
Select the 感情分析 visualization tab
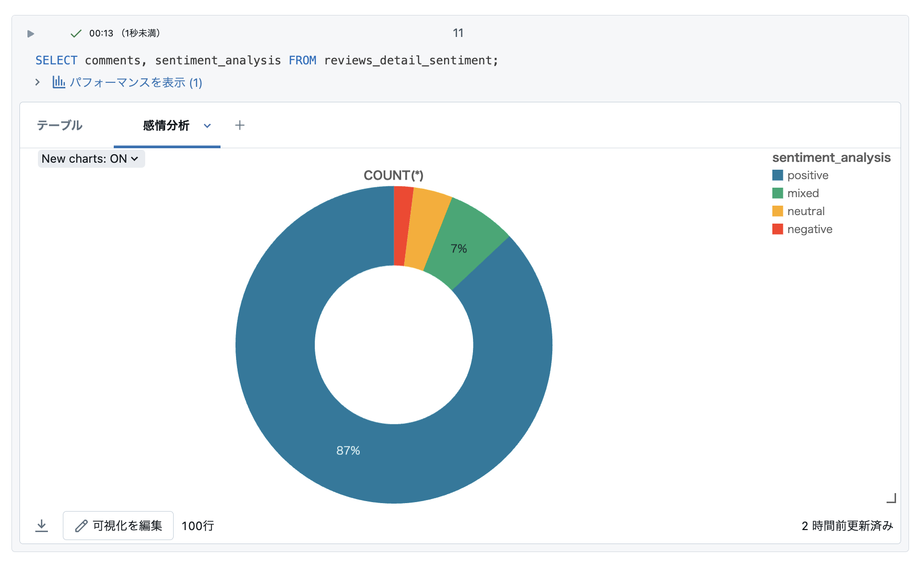click(x=166, y=125)
